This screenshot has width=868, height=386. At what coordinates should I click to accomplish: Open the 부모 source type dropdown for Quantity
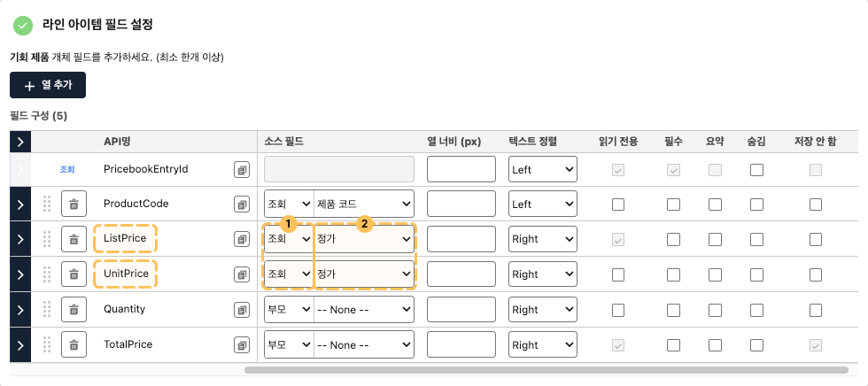pyautogui.click(x=289, y=310)
